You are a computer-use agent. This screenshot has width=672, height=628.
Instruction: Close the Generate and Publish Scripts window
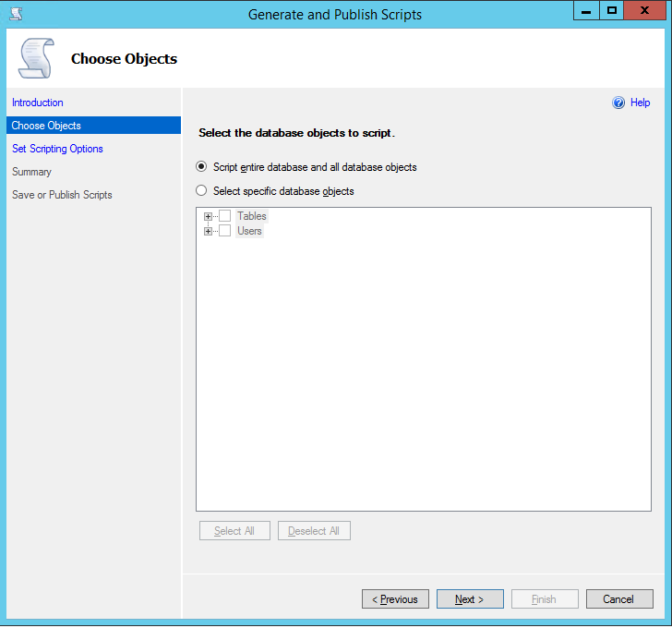[644, 11]
